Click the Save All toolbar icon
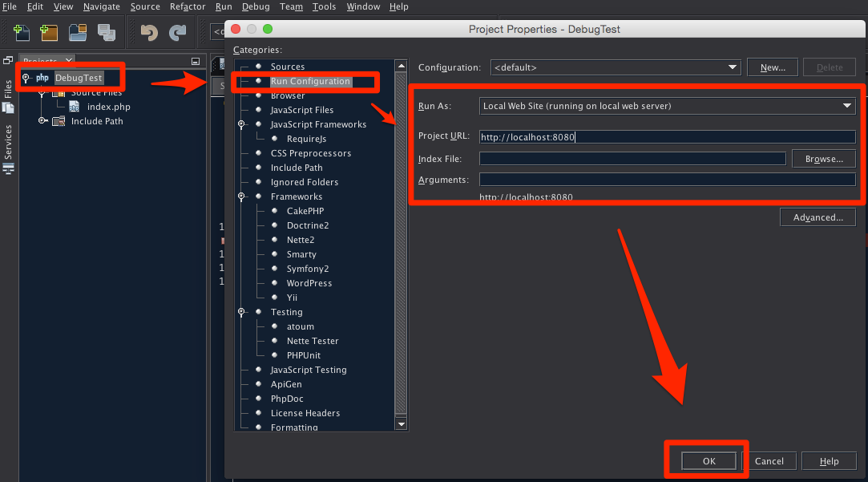The width and height of the screenshot is (868, 482). [x=107, y=33]
